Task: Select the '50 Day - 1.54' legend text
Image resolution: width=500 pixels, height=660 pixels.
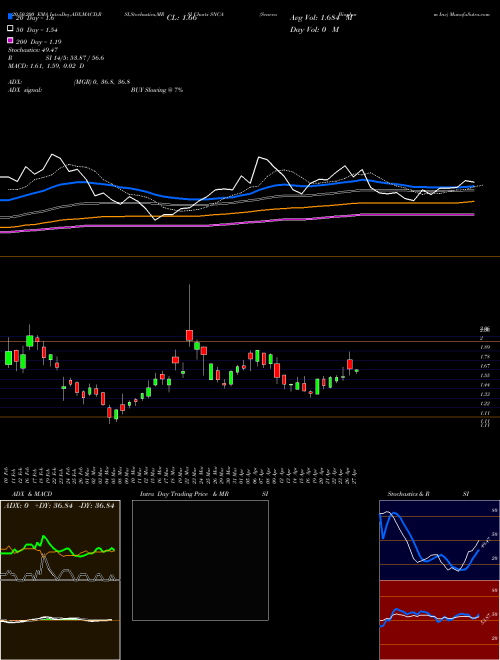Action: [37, 30]
